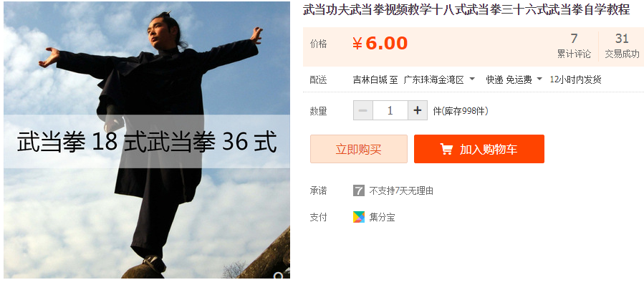This screenshot has width=644, height=295.
Task: Click the Wudang martial arts product image
Action: click(x=147, y=140)
